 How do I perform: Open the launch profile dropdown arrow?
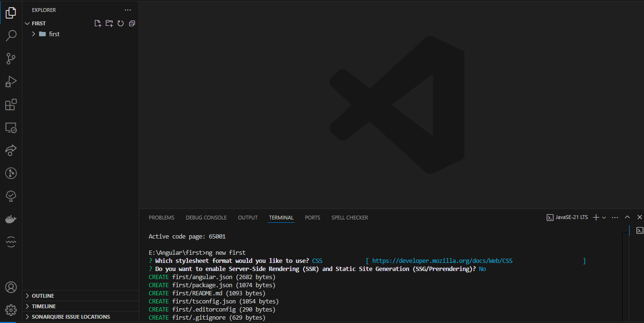click(x=604, y=218)
